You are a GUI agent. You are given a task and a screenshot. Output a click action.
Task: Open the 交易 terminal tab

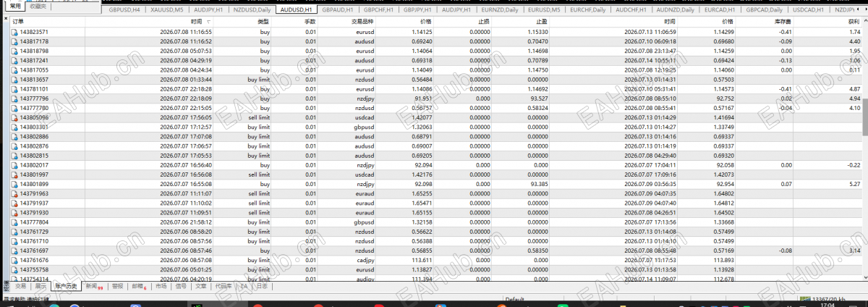[x=21, y=286]
